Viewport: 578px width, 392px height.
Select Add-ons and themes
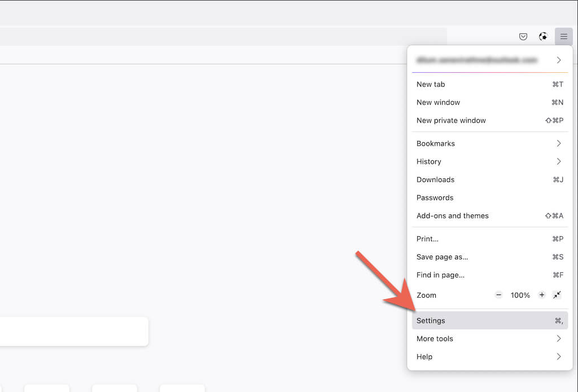coord(488,215)
